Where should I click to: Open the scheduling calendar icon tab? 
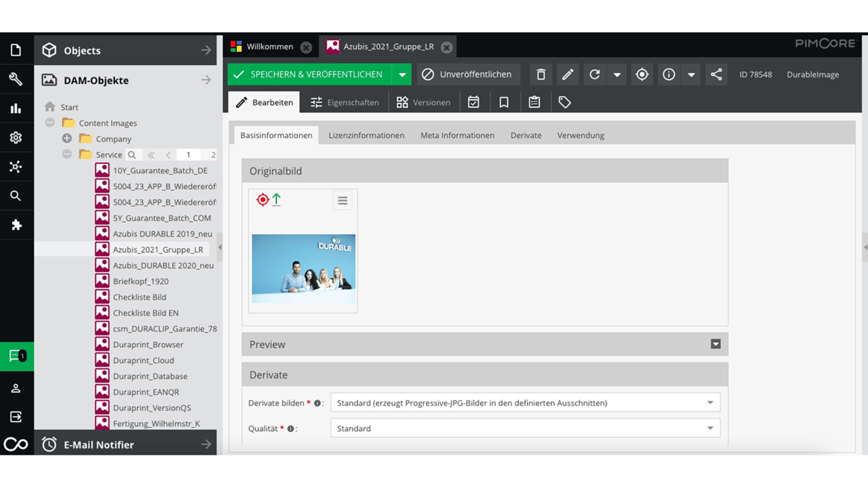click(474, 102)
